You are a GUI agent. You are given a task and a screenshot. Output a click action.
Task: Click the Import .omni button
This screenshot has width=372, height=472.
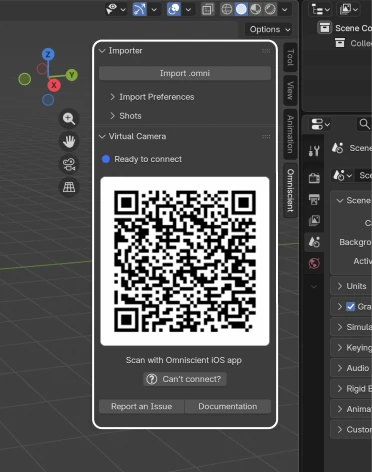tap(185, 73)
